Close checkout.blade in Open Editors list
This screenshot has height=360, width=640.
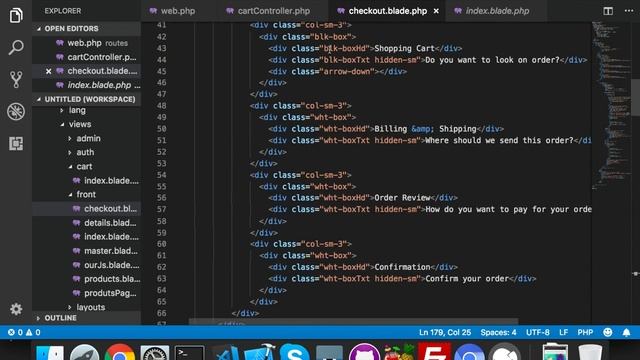point(49,71)
